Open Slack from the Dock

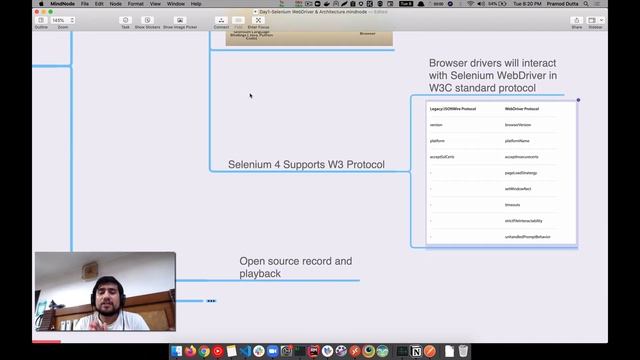pos(259,351)
